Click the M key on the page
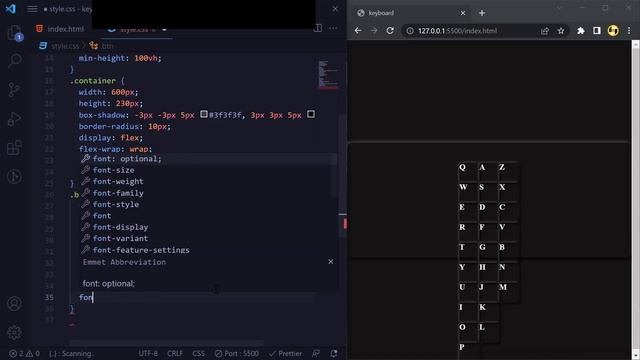 tap(508, 291)
